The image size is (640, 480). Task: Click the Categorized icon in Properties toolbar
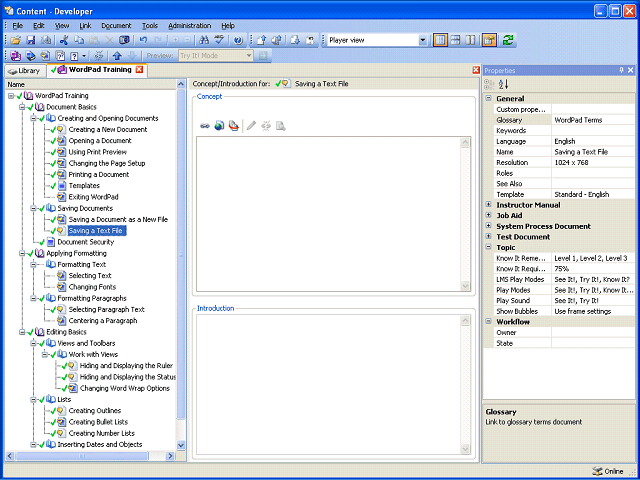(x=489, y=84)
